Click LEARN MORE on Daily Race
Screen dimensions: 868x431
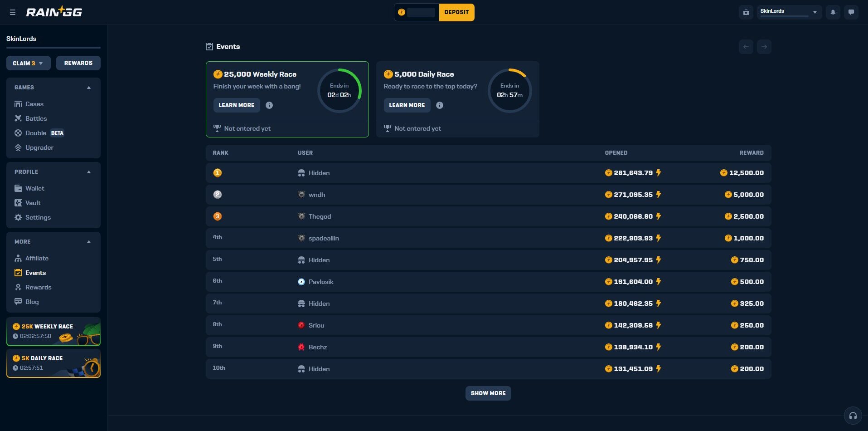click(407, 105)
